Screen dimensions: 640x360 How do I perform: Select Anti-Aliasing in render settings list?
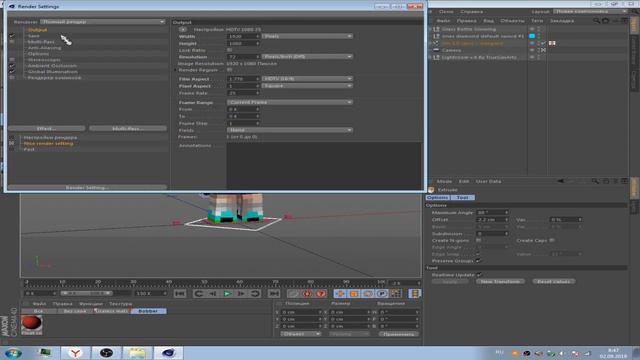[44, 48]
